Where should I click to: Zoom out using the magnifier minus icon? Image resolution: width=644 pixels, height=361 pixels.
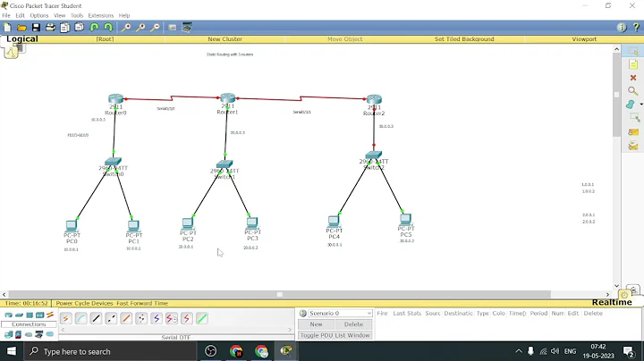(x=155, y=28)
